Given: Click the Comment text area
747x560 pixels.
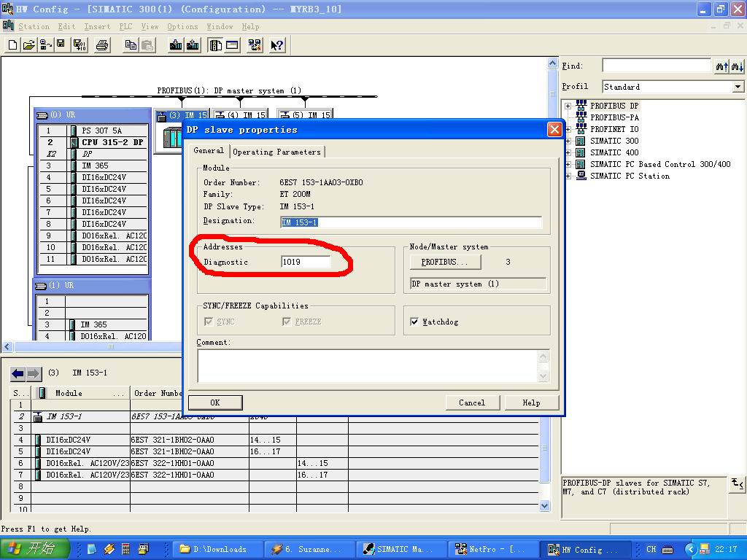Looking at the screenshot, I should click(x=368, y=366).
